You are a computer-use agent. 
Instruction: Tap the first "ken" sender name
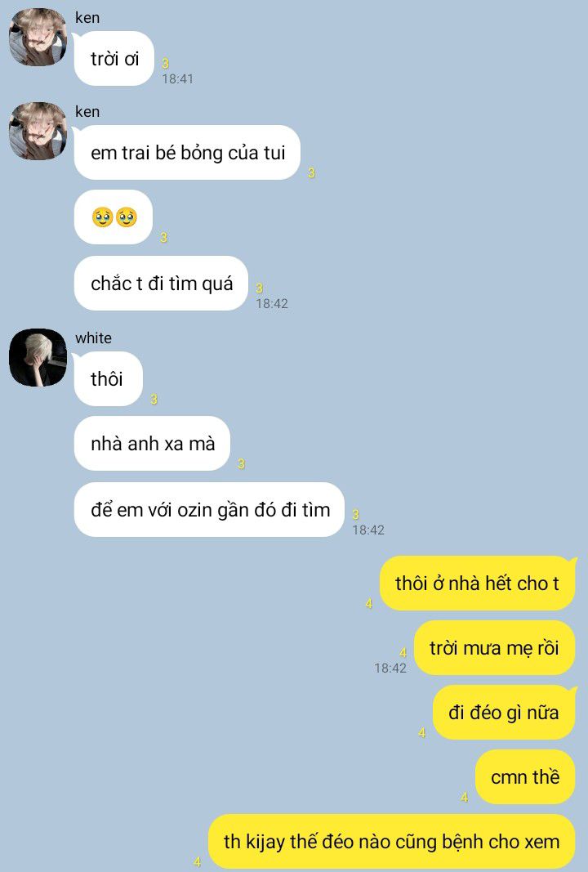pyautogui.click(x=87, y=18)
